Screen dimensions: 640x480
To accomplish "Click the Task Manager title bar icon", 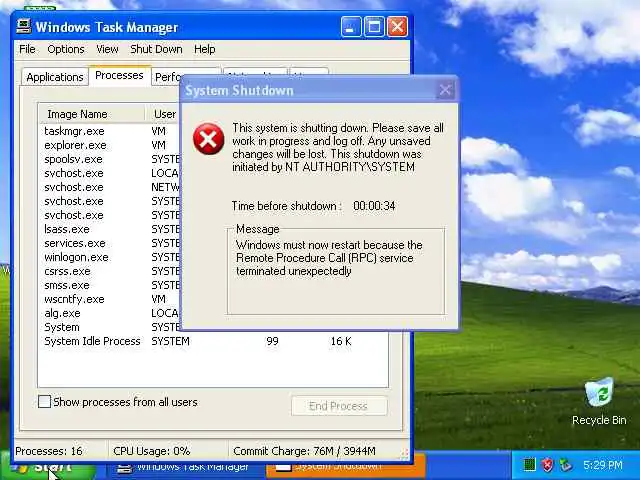I will pos(24,27).
